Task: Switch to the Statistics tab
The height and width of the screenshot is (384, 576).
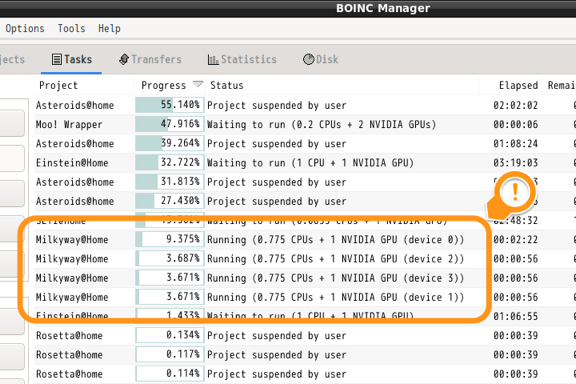Action: click(242, 60)
